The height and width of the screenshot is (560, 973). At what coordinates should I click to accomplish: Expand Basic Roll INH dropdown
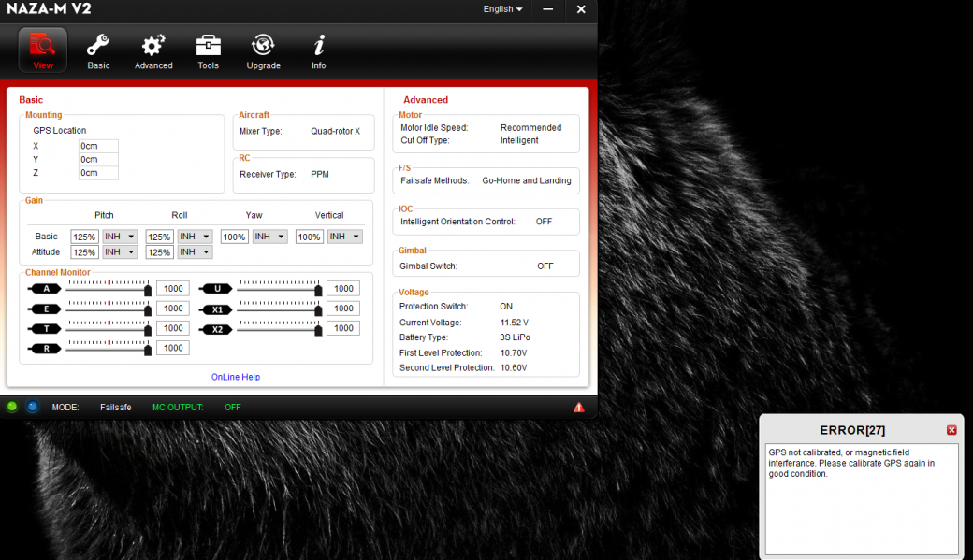click(x=195, y=237)
